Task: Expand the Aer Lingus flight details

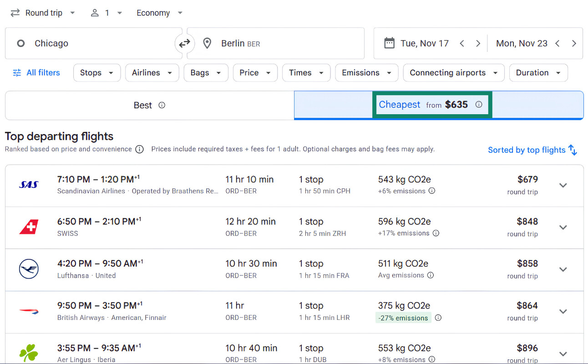Action: (563, 354)
